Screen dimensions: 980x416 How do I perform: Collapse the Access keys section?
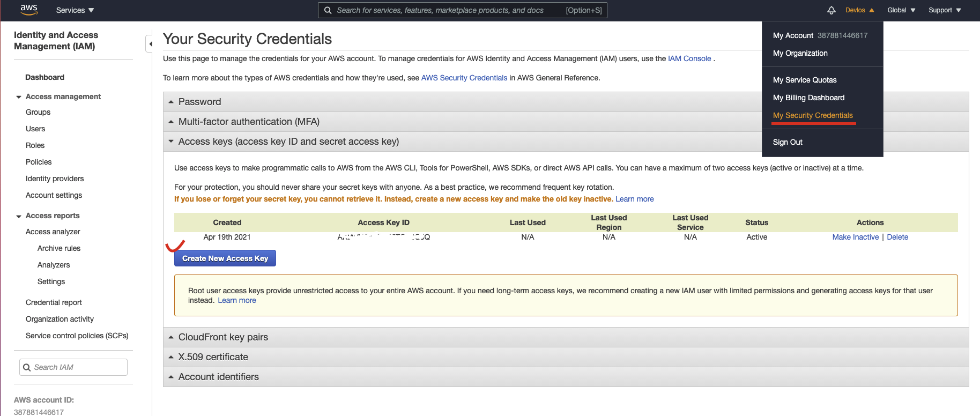566,142
